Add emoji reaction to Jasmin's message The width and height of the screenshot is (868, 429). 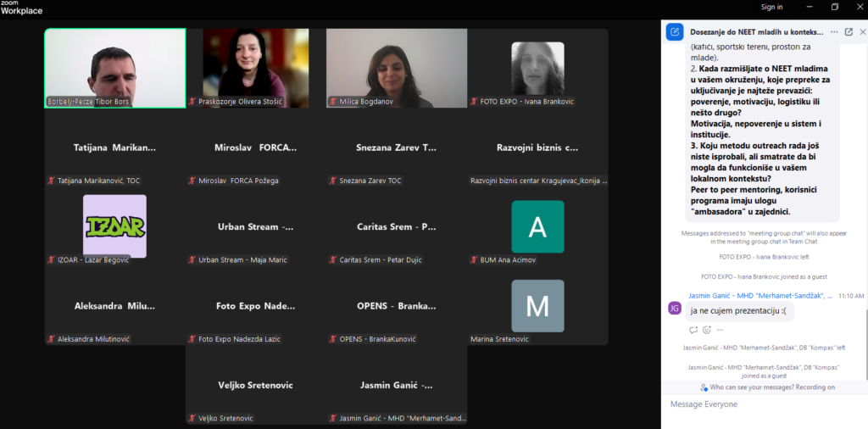pos(707,330)
